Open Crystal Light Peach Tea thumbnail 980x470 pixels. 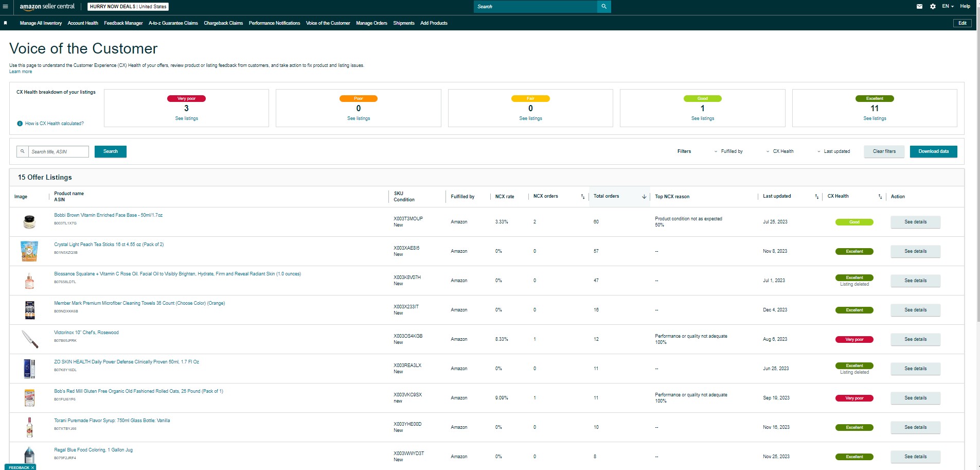(29, 251)
